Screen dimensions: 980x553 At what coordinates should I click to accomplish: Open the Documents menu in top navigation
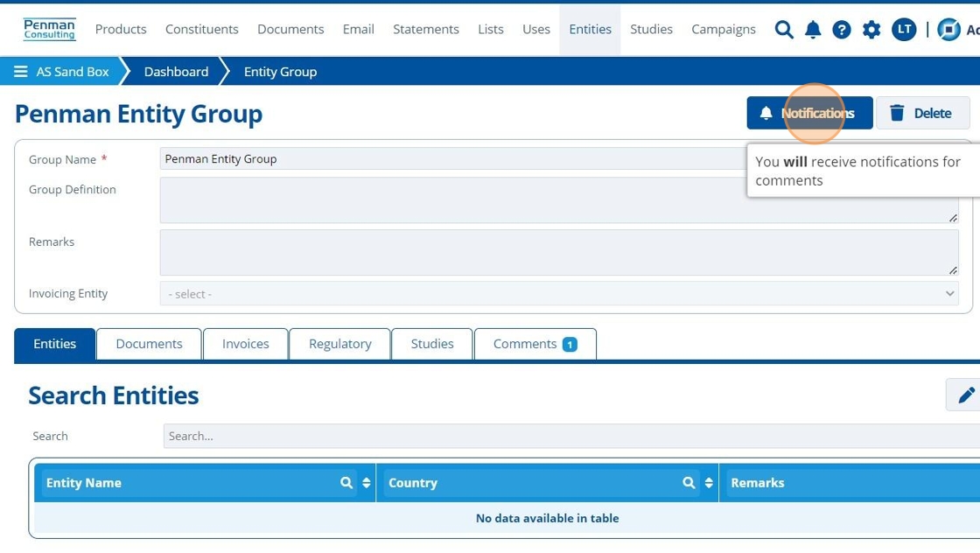(x=290, y=30)
